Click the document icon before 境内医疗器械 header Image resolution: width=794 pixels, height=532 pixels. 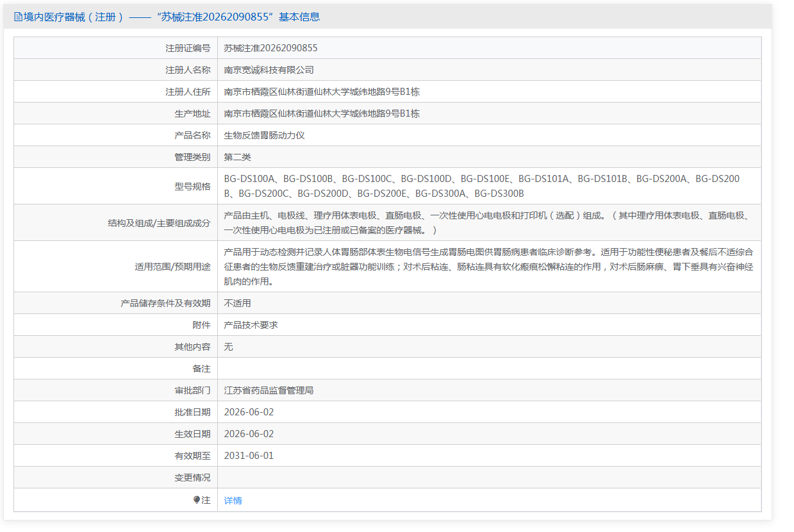coord(18,17)
